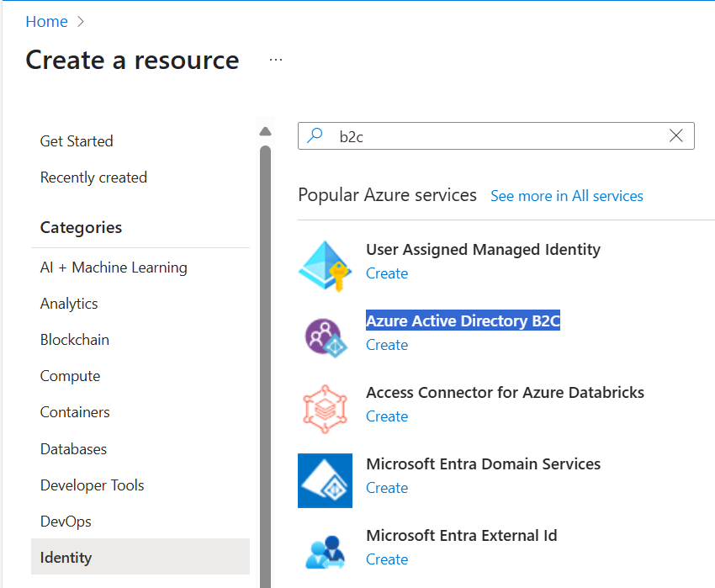Create an Azure Active Directory B2C
This screenshot has height=588, width=715.
pyautogui.click(x=387, y=345)
